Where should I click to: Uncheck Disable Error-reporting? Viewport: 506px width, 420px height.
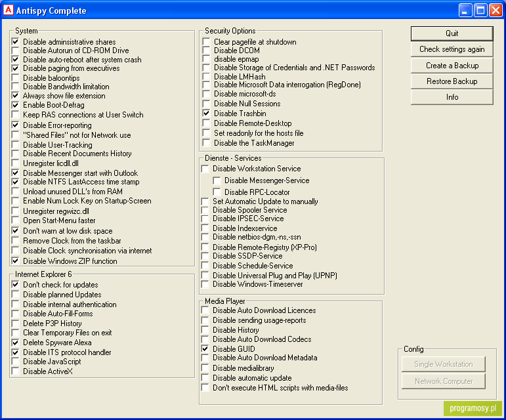coord(15,125)
